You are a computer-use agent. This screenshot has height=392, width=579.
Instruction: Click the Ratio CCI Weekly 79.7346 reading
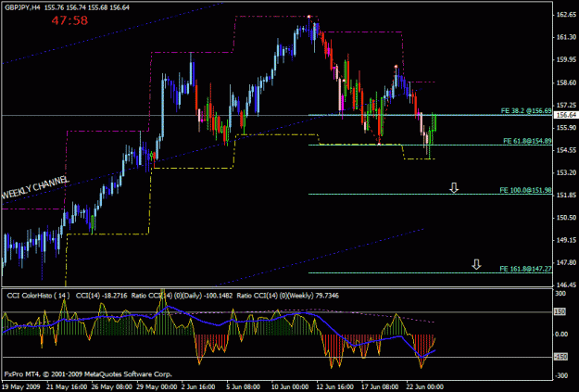(288, 296)
